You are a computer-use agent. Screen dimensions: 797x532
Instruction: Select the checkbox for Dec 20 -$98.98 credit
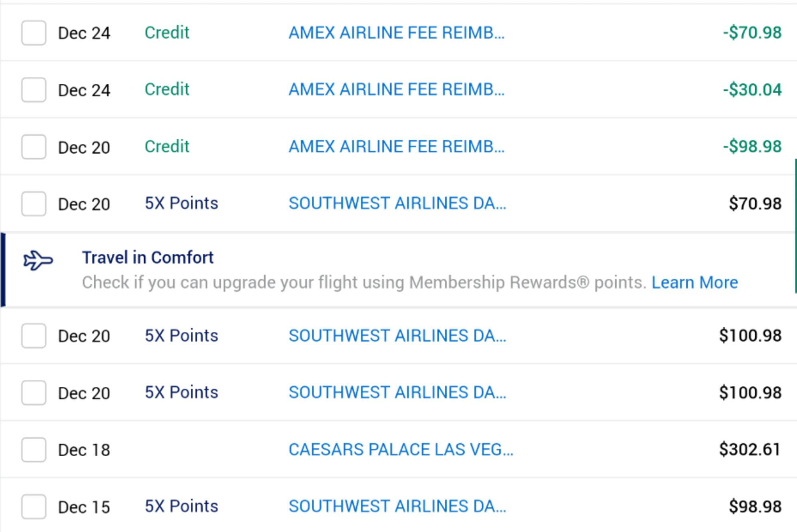click(34, 147)
